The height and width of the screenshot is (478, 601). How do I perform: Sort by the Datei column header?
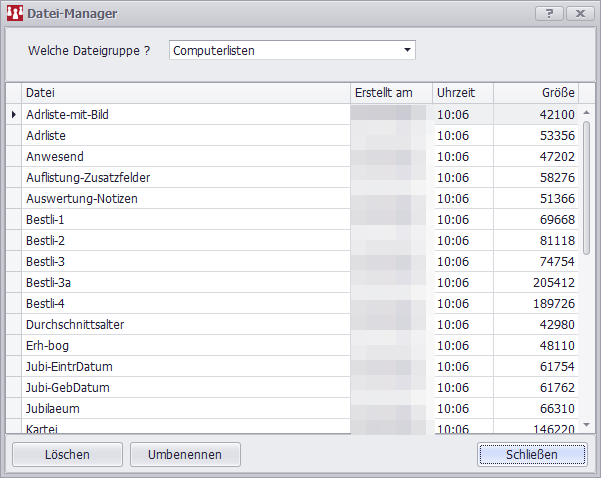[185, 93]
